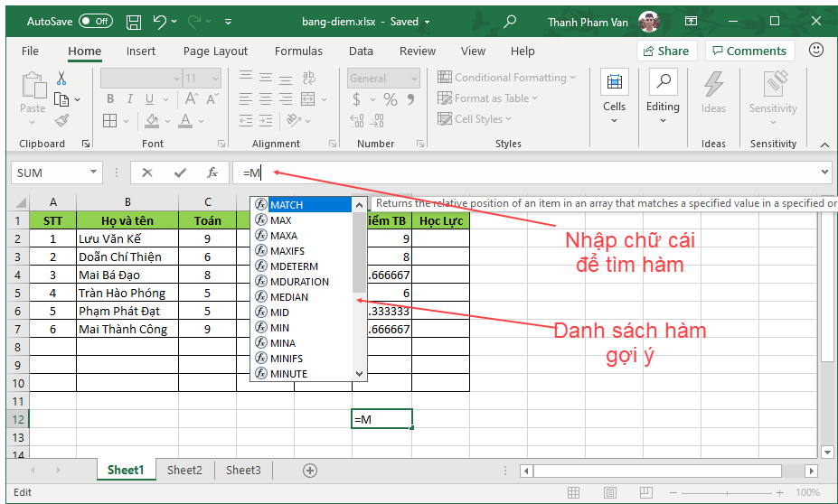Open the Editing group button

[663, 98]
